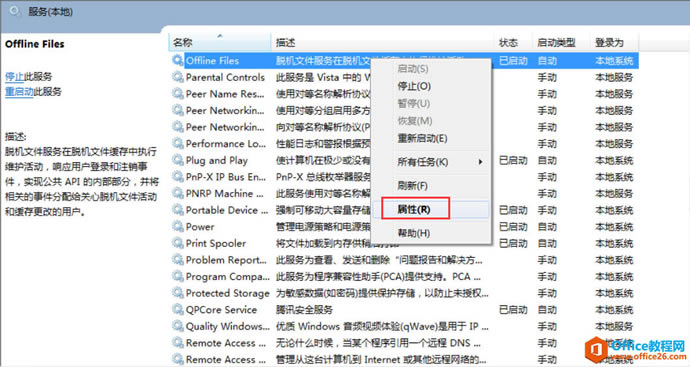Sort by the 状态 column header
Image resolution: width=690 pixels, height=367 pixels.
pyautogui.click(x=513, y=42)
